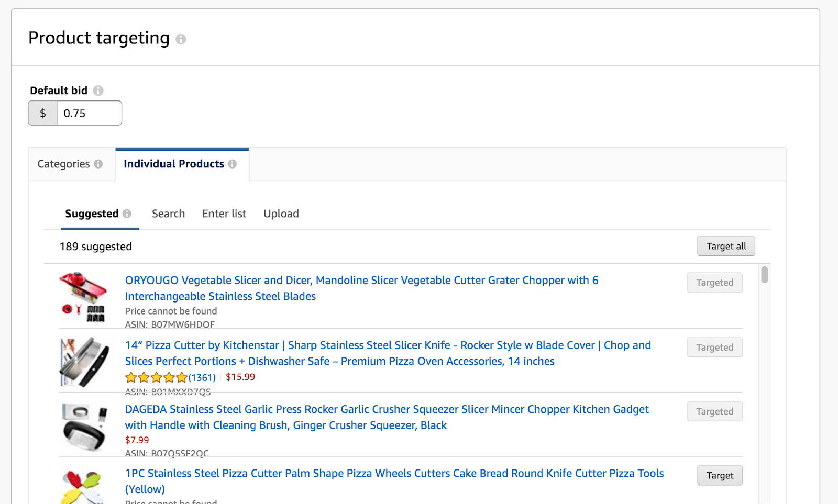Click the Categories tab info icon
Image resolution: width=838 pixels, height=504 pixels.
coord(98,164)
